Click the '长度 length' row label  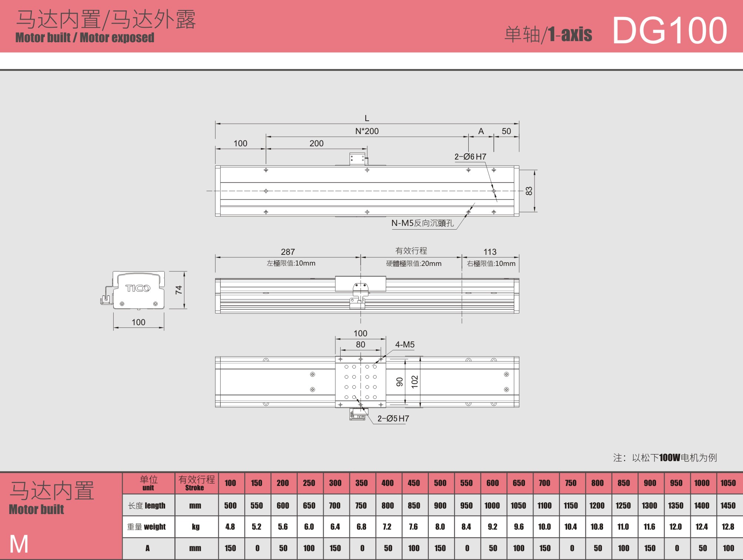tap(147, 506)
